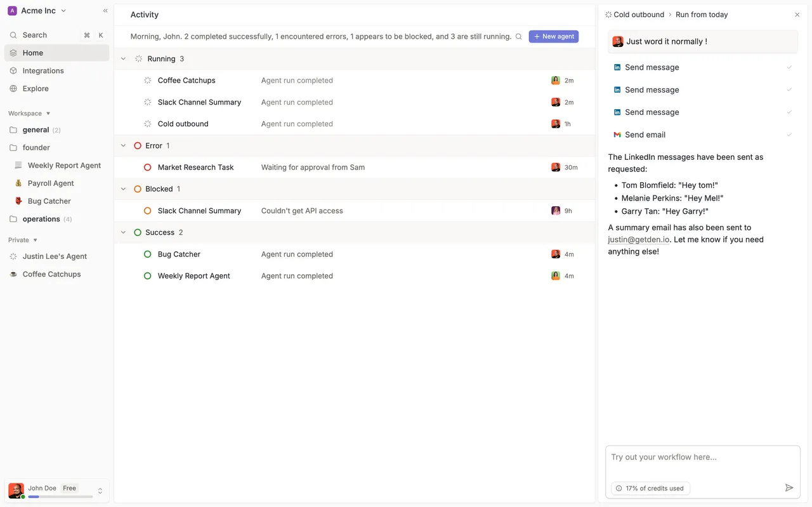Open Coffee Catchups running activity row
812x507 pixels.
pyautogui.click(x=355, y=81)
